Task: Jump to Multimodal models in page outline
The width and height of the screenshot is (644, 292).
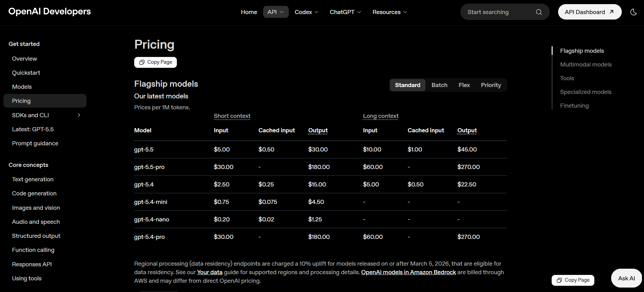Action: pos(586,64)
